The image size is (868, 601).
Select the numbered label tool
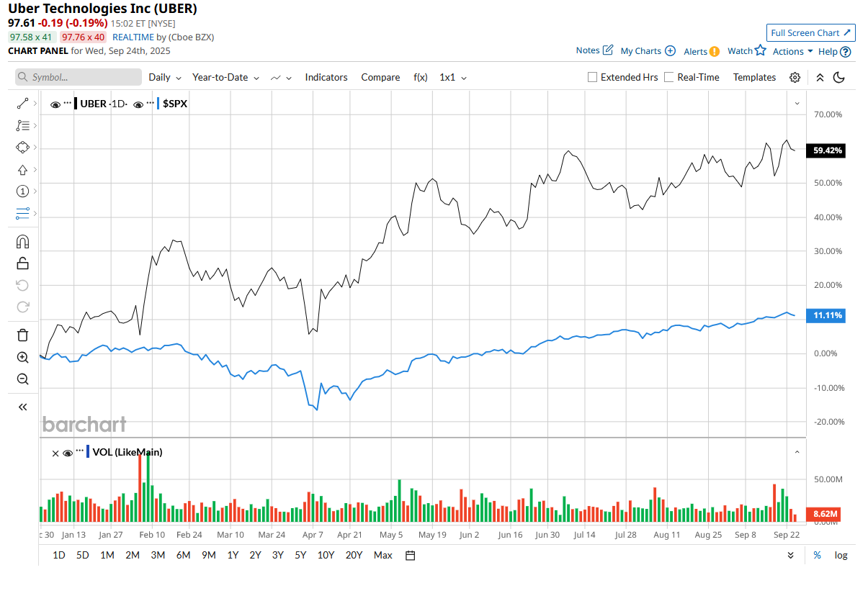pyautogui.click(x=22, y=191)
